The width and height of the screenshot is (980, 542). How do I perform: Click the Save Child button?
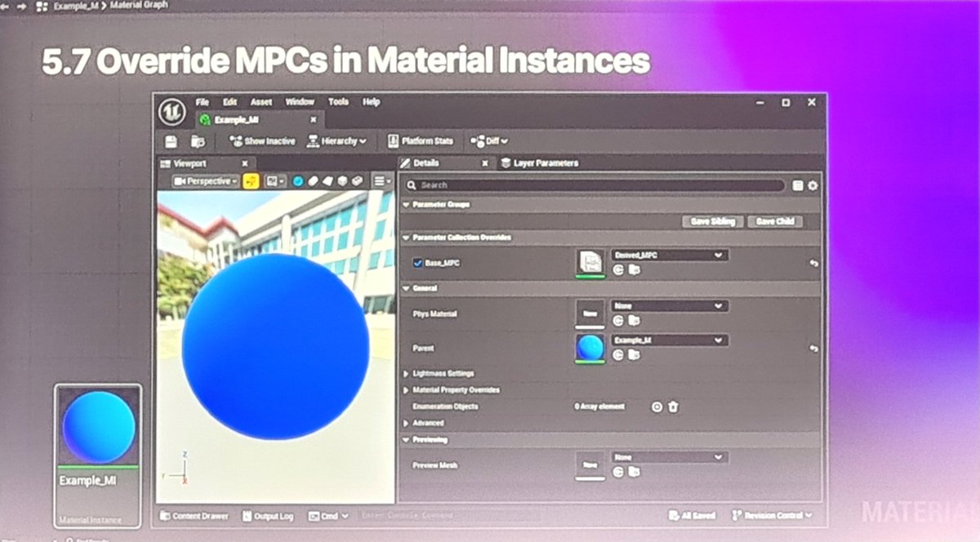[775, 221]
